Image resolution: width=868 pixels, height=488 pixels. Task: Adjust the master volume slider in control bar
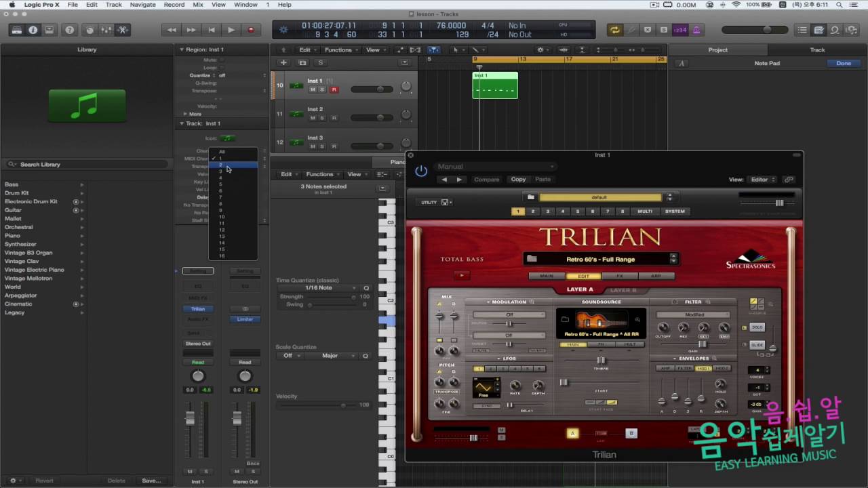tap(755, 30)
